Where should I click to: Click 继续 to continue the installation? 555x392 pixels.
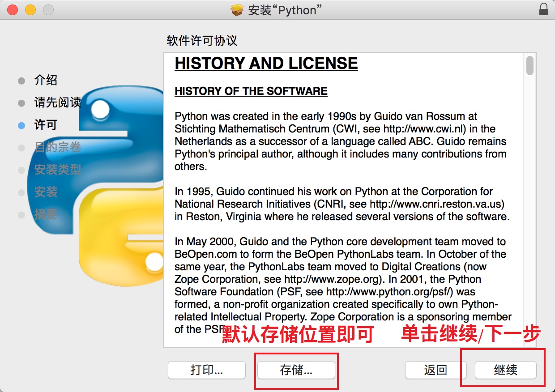[x=505, y=370]
